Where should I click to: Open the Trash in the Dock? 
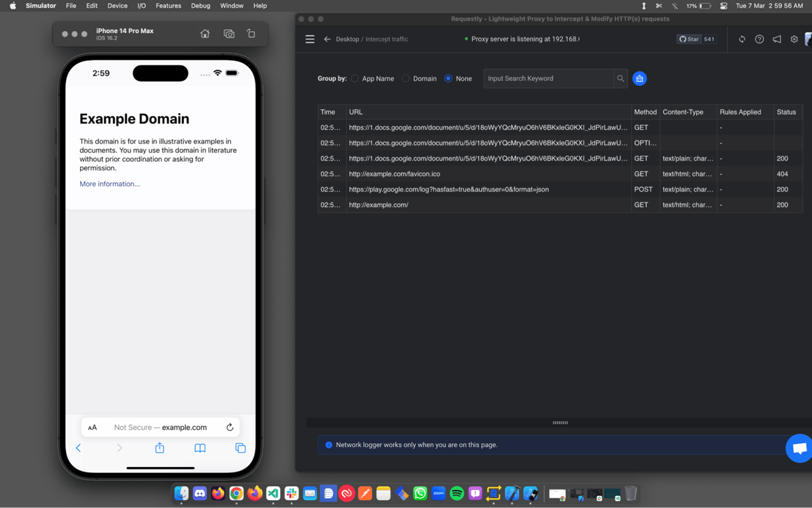pos(631,493)
